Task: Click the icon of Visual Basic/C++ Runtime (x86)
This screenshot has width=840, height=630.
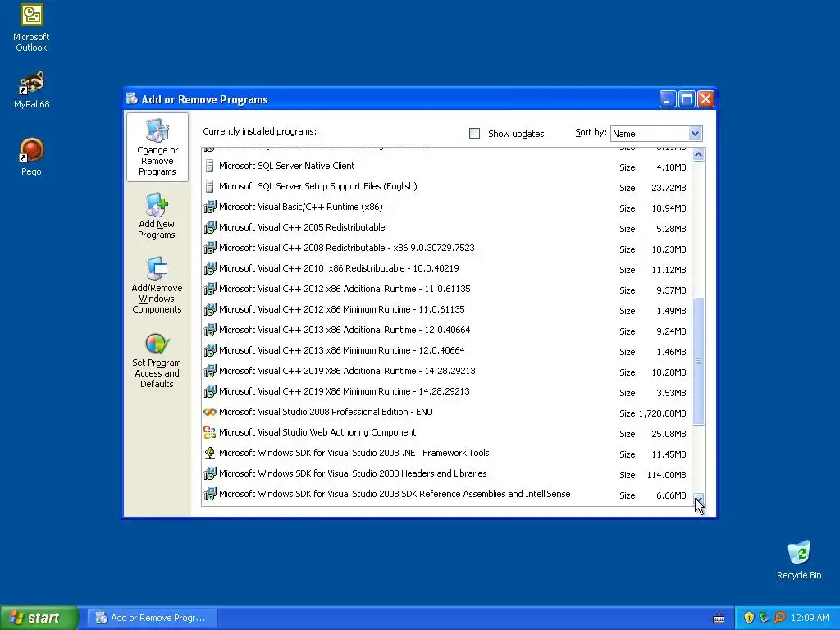Action: 209,207
